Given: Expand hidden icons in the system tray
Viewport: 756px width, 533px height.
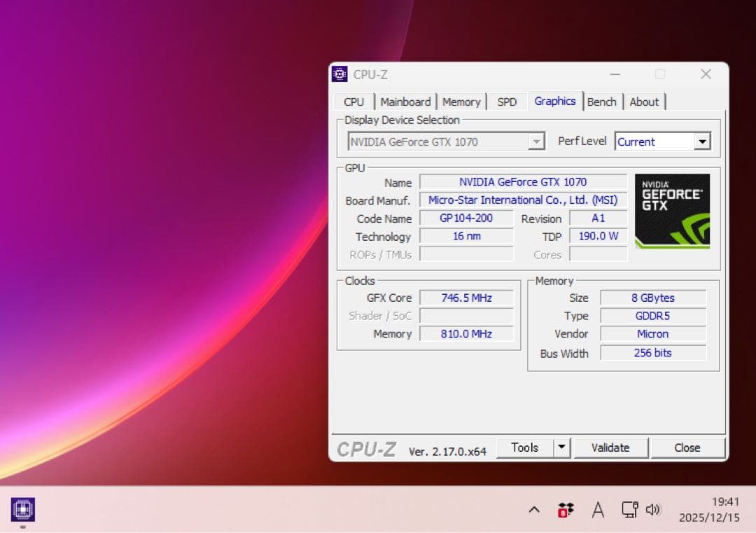Looking at the screenshot, I should click(x=533, y=509).
